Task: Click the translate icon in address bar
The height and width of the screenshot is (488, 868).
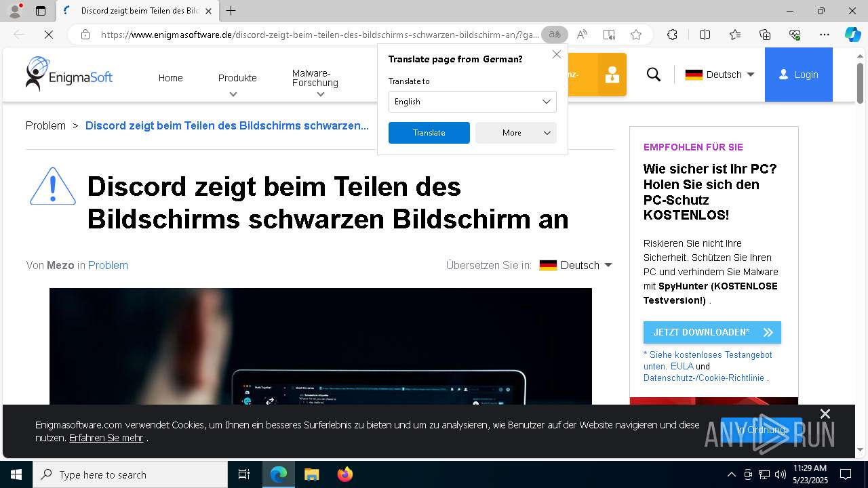Action: (555, 35)
